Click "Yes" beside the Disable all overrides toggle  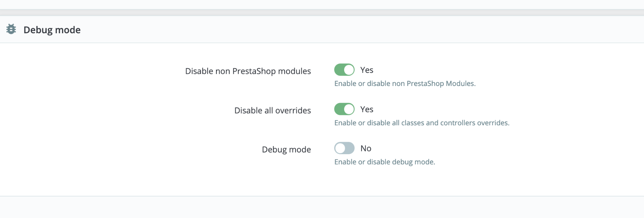pyautogui.click(x=367, y=109)
